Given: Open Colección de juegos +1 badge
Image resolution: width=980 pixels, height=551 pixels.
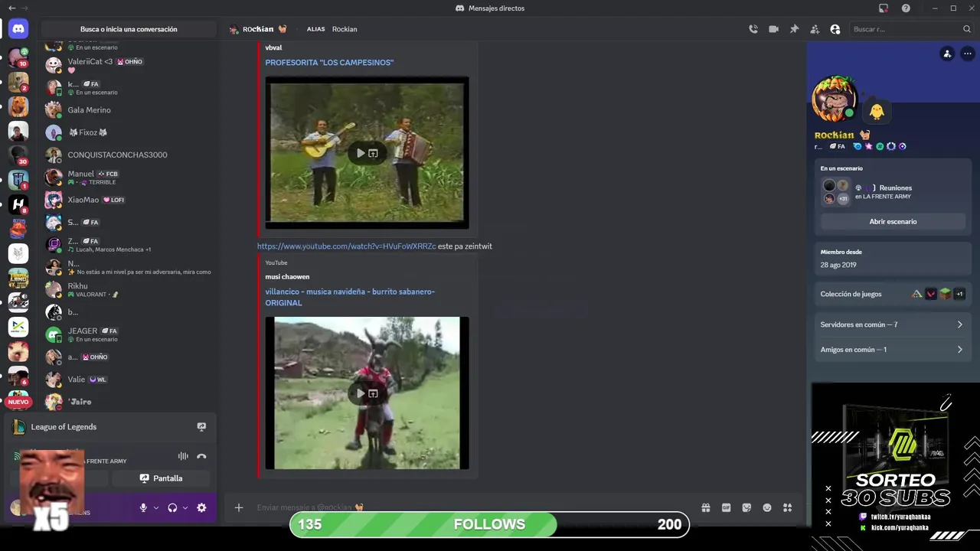Looking at the screenshot, I should pos(959,294).
